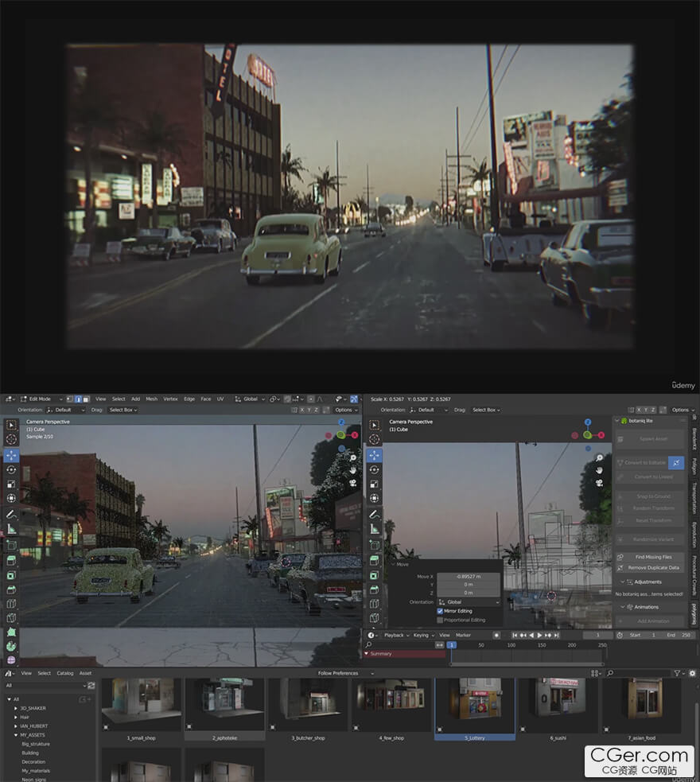
Task: Click the Move X value field
Action: (469, 577)
